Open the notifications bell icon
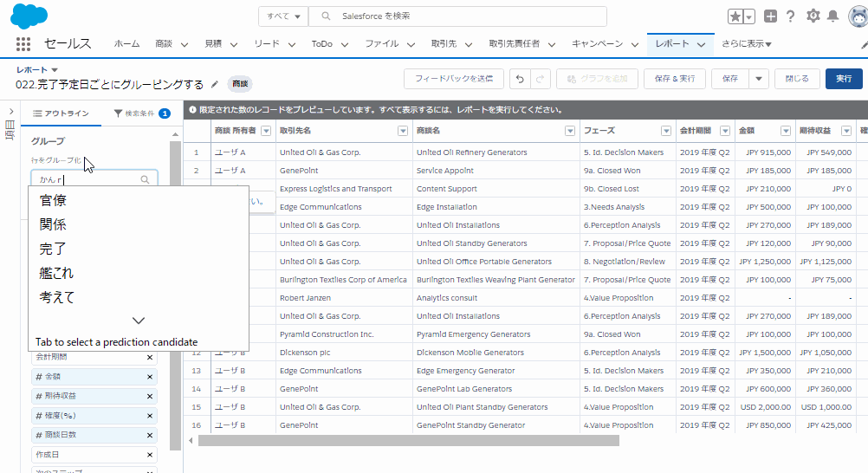The height and width of the screenshot is (473, 868). (x=832, y=16)
